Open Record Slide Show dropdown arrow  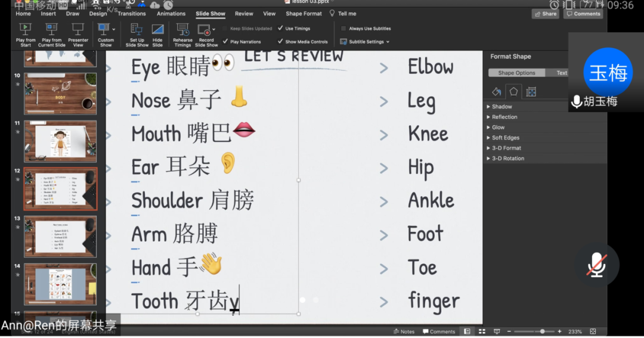pyautogui.click(x=213, y=30)
